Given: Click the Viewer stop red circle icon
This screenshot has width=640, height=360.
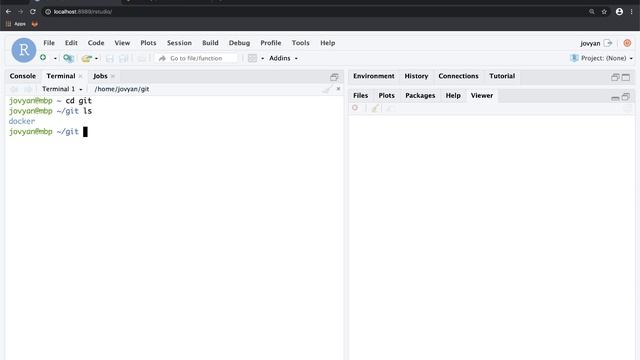Looking at the screenshot, I should (355, 108).
